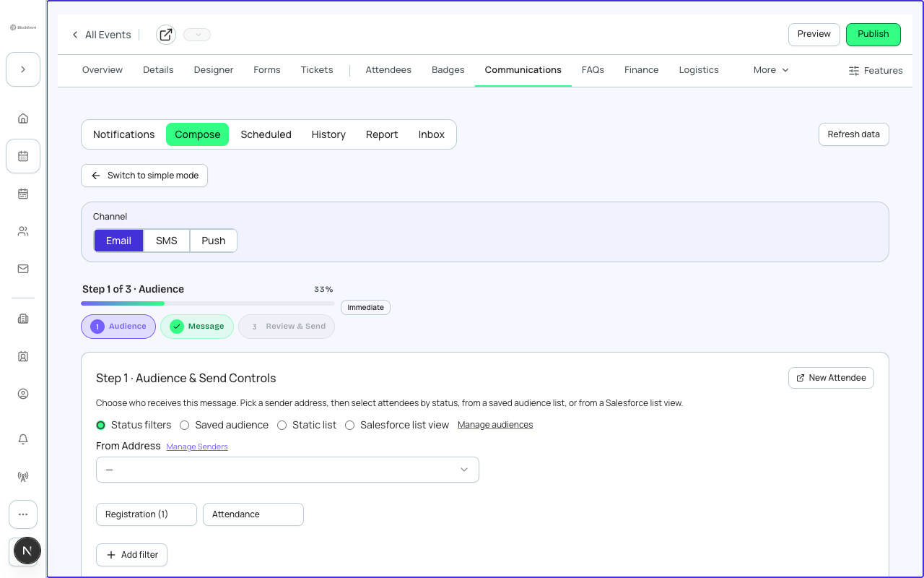The image size is (924, 578).
Task: Select the Status filters radio button
Action: [x=101, y=425]
